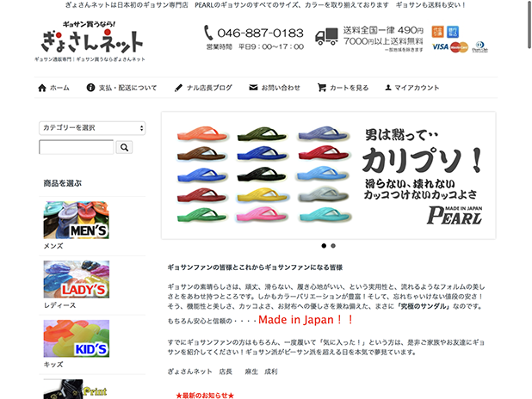Screen dimensions: 532x399
Task: Click the magnifier search button
Action: click(x=124, y=147)
